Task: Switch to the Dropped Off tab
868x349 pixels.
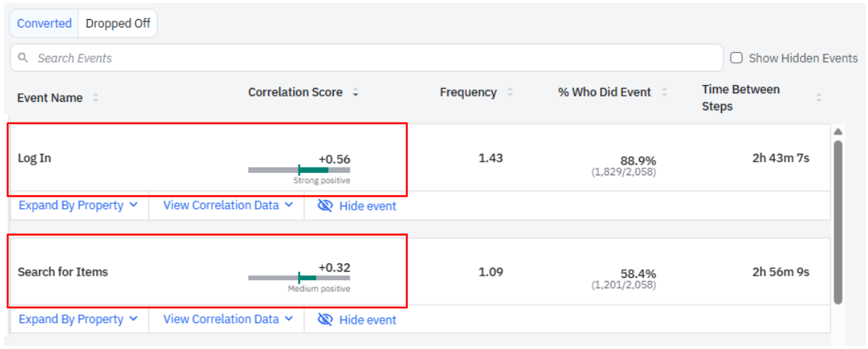Action: pos(118,23)
